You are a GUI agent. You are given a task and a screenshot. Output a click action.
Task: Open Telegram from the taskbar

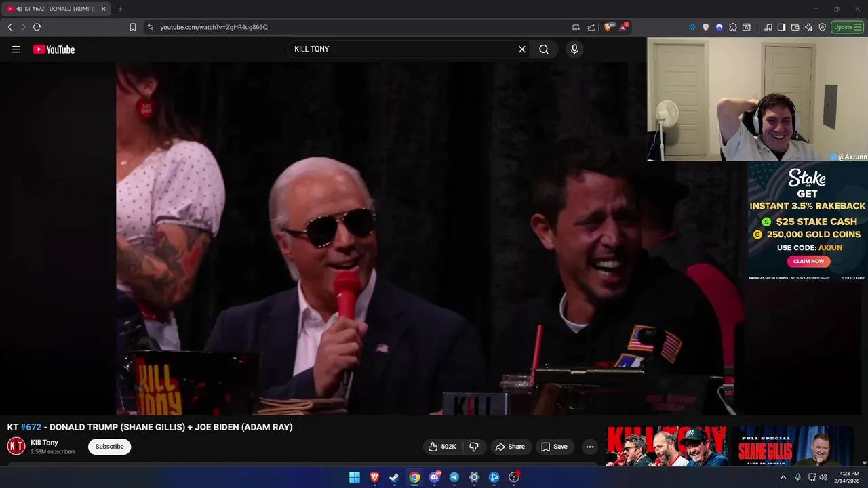coord(454,477)
